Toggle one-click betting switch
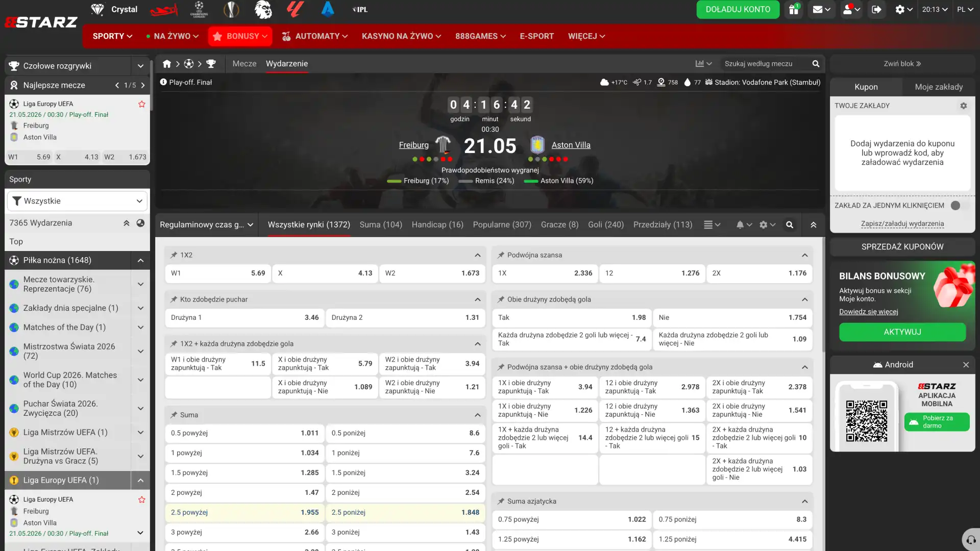 pos(960,206)
